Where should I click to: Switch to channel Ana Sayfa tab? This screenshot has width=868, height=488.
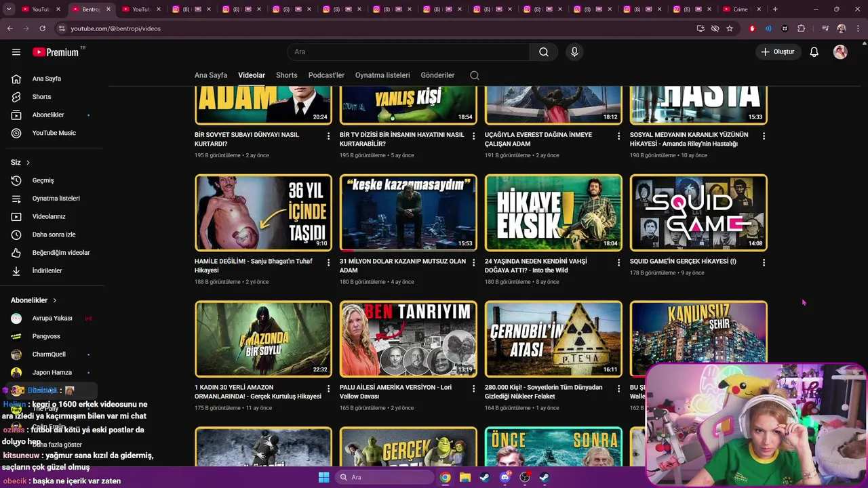point(211,75)
